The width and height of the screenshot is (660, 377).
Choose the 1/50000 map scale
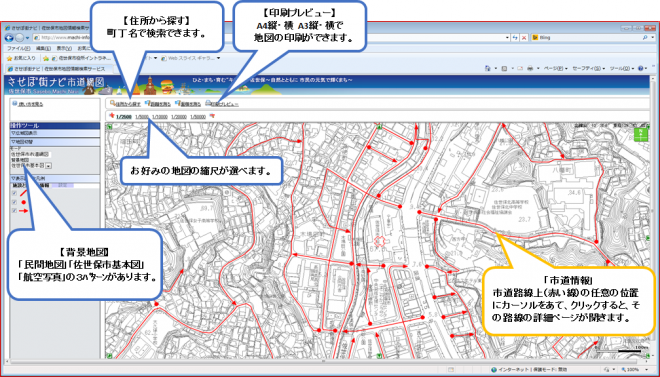click(198, 117)
